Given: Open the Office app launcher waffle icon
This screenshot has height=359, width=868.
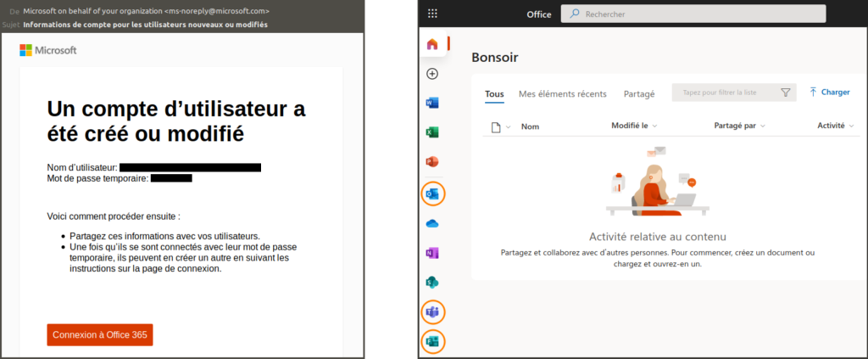Looking at the screenshot, I should coord(433,14).
